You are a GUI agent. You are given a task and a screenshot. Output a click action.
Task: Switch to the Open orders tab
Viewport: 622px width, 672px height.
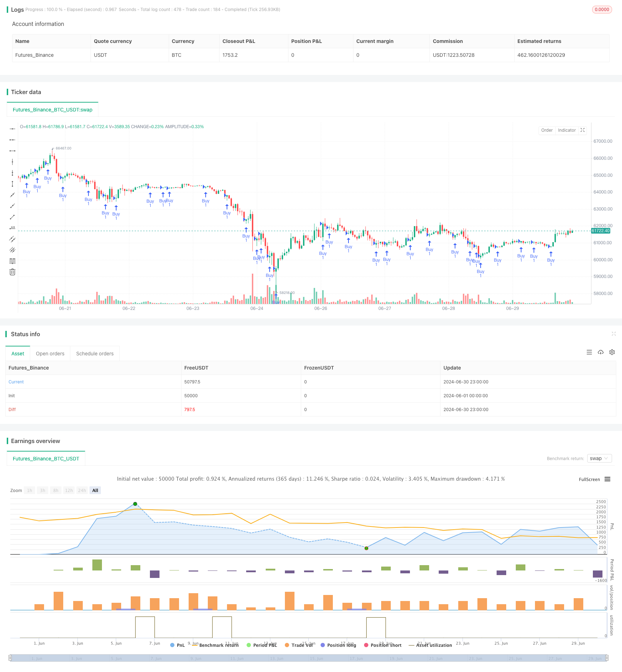pos(50,354)
